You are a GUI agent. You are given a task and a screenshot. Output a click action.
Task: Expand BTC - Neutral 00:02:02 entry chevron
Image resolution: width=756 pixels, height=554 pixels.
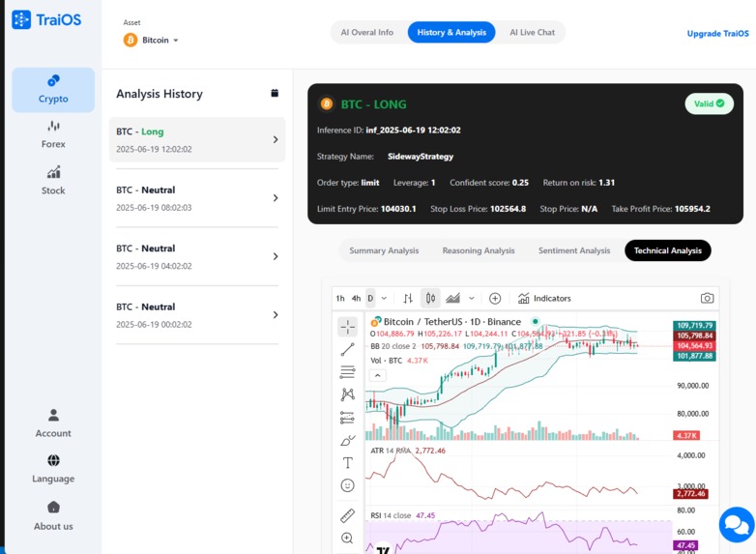(x=276, y=315)
